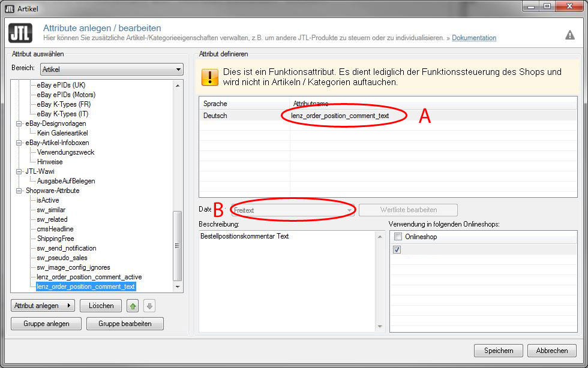The width and height of the screenshot is (588, 368).
Task: Click the JTL logo in header
Action: click(20, 32)
